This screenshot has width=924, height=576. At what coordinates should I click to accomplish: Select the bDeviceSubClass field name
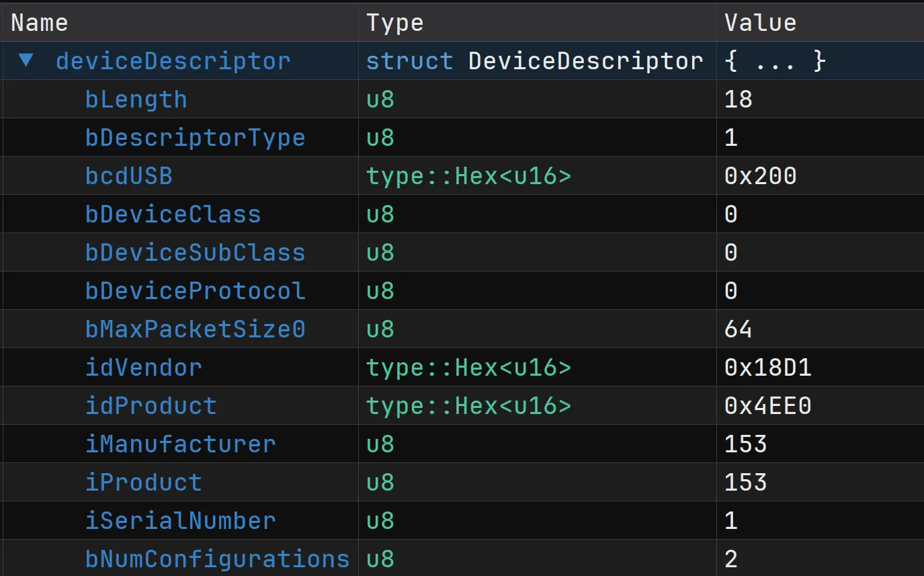[195, 253]
